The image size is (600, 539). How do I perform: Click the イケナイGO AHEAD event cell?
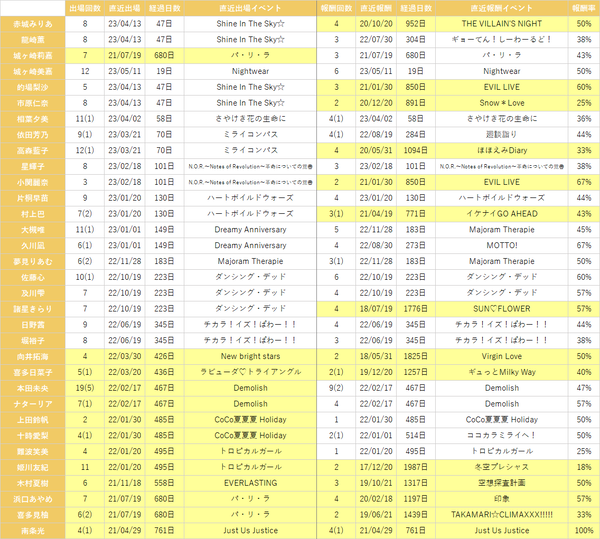click(x=502, y=214)
